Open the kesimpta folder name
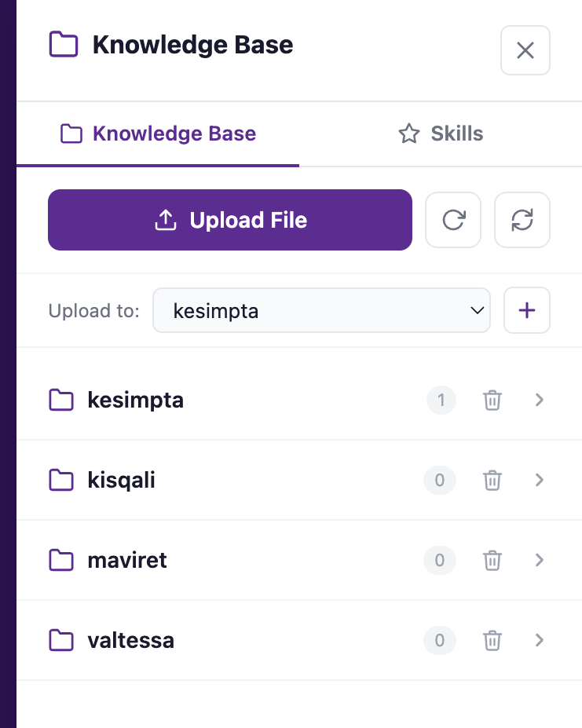 pos(136,401)
